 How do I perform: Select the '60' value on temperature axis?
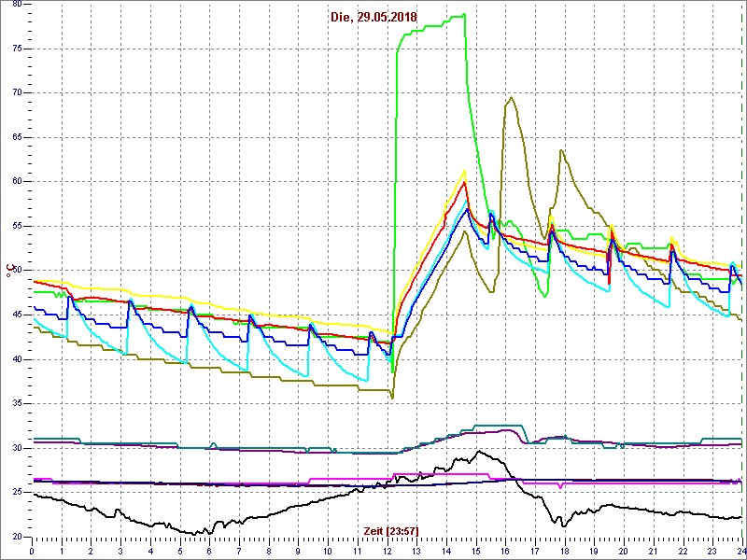point(16,181)
